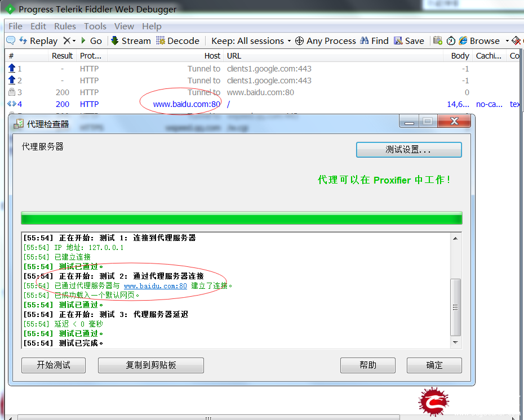This screenshot has width=524, height=420.
Task: Open the Keep: All sessions dropdown
Action: [x=251, y=41]
